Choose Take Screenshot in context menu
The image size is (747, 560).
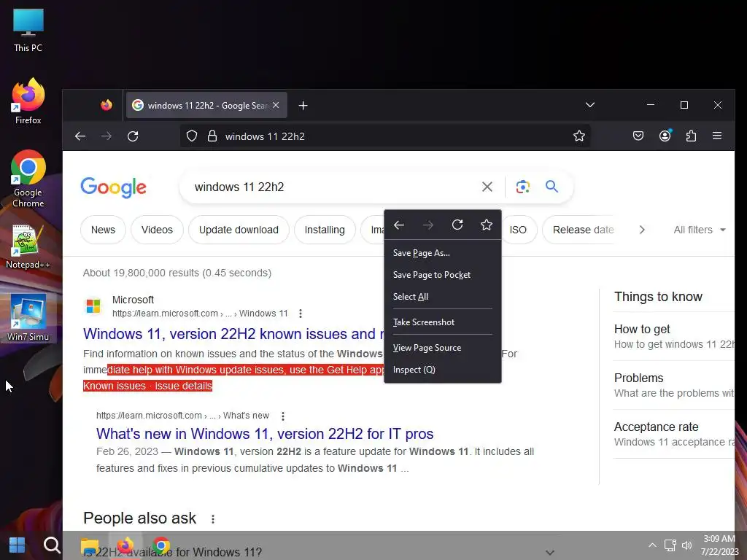point(443,322)
